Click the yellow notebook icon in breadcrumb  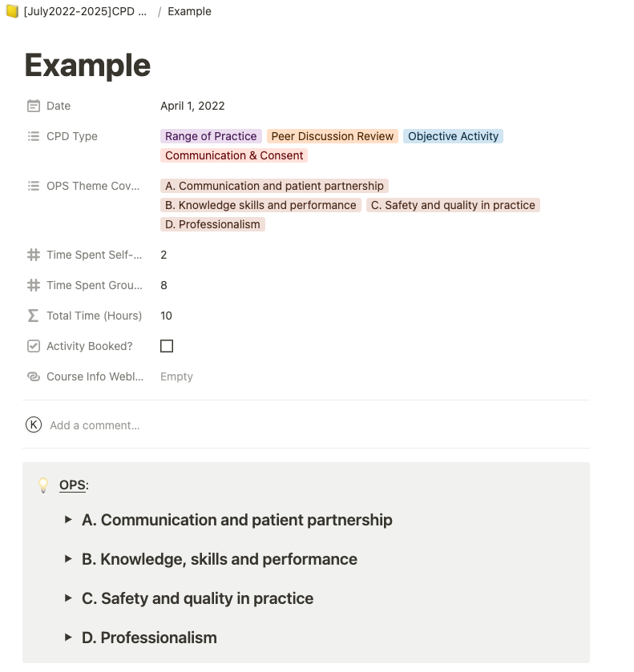(12, 11)
